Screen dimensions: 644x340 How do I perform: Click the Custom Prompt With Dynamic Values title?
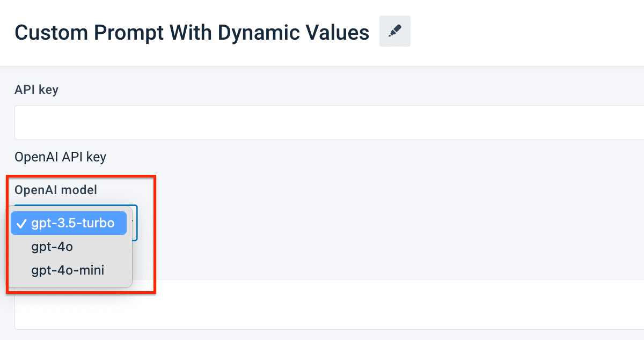pos(192,33)
